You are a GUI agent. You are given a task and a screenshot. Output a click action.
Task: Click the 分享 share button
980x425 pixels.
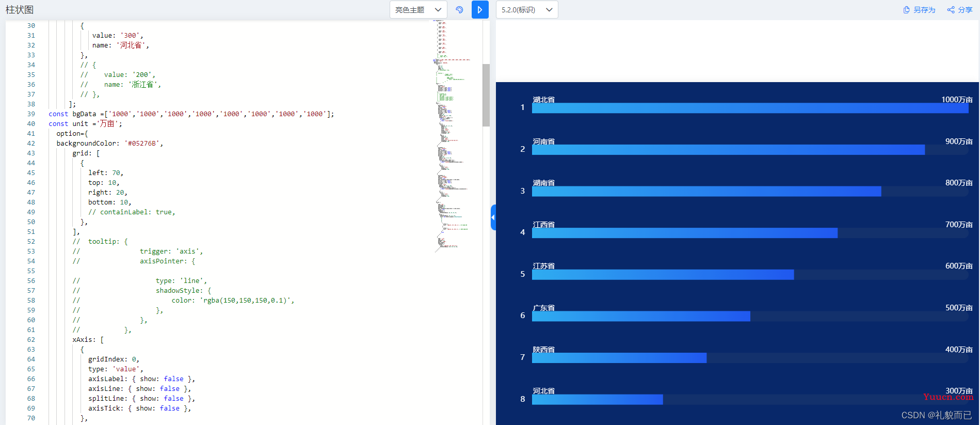click(959, 10)
